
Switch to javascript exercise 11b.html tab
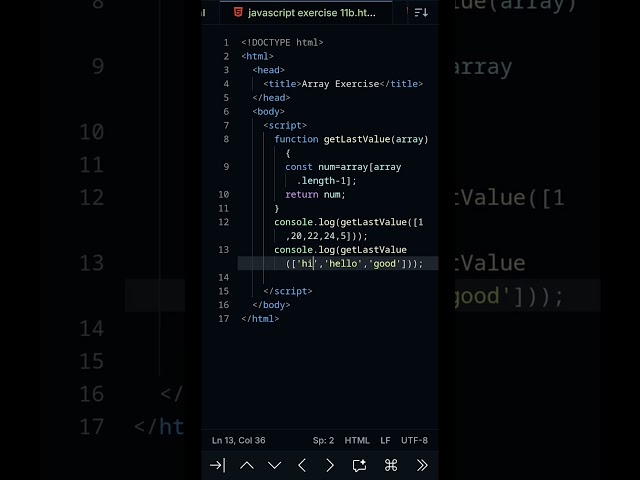pyautogui.click(x=306, y=13)
